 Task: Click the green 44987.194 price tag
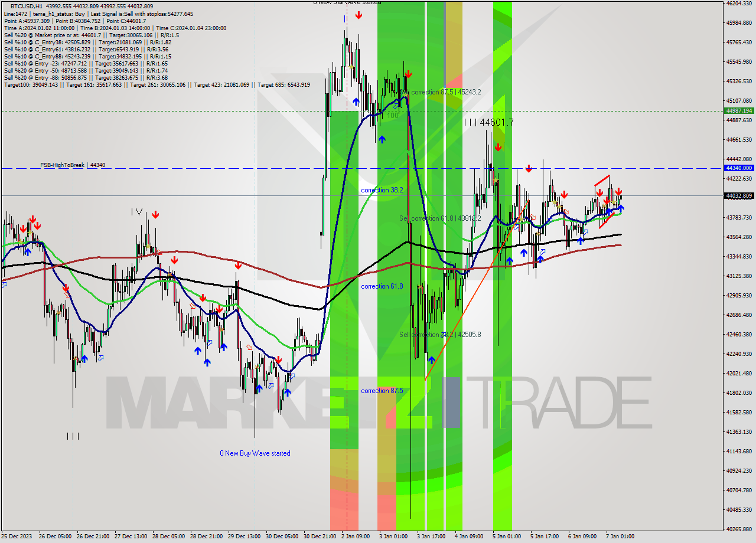(x=738, y=111)
